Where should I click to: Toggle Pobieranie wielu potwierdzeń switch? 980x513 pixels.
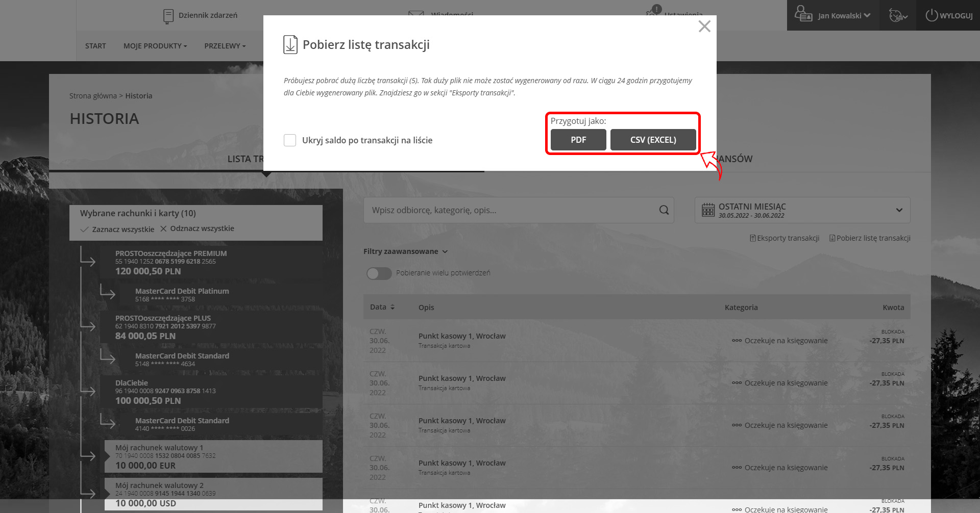[x=379, y=273]
